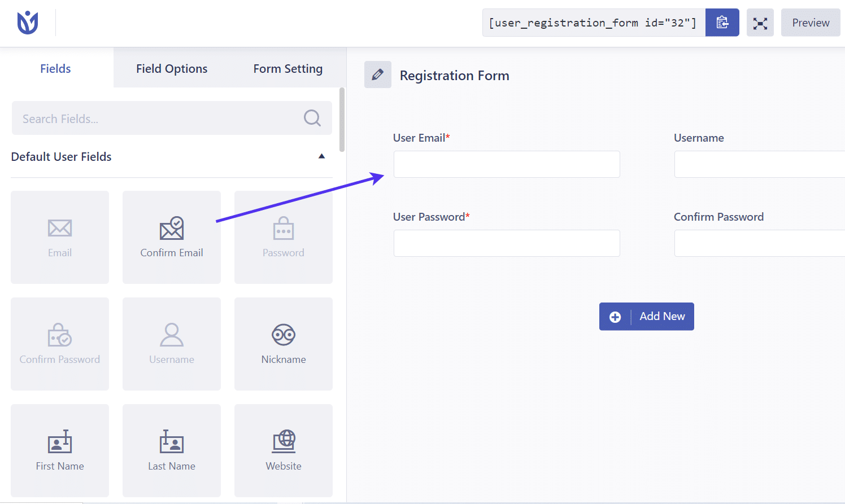Switch to the Field Options tab

coord(172,68)
